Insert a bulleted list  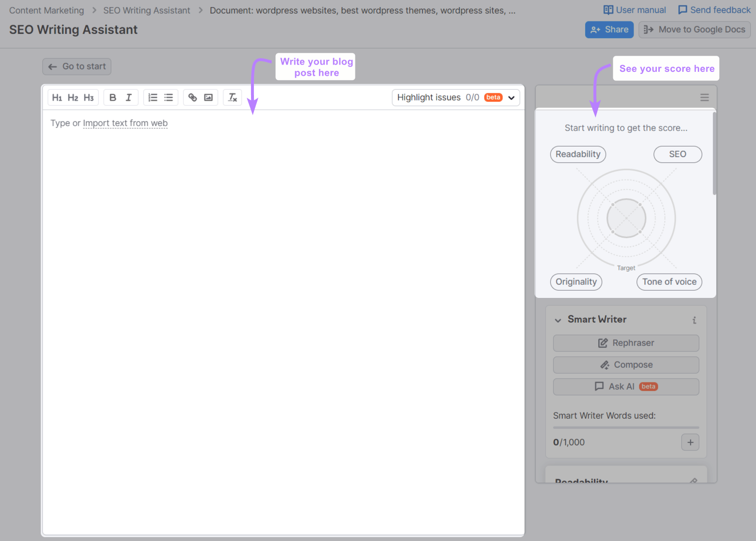point(168,97)
